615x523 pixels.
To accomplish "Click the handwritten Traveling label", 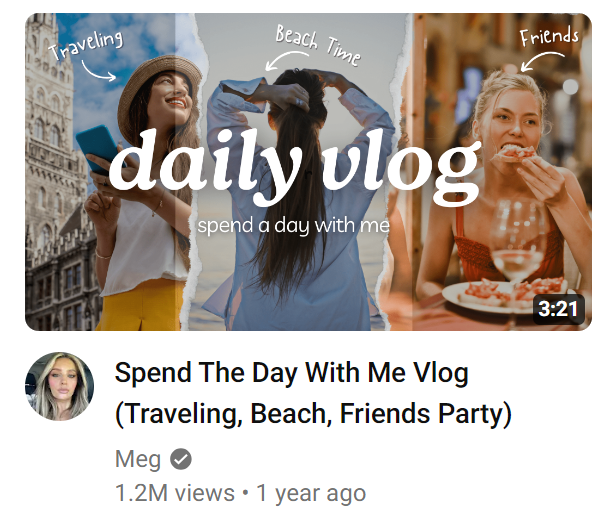I will tap(86, 44).
